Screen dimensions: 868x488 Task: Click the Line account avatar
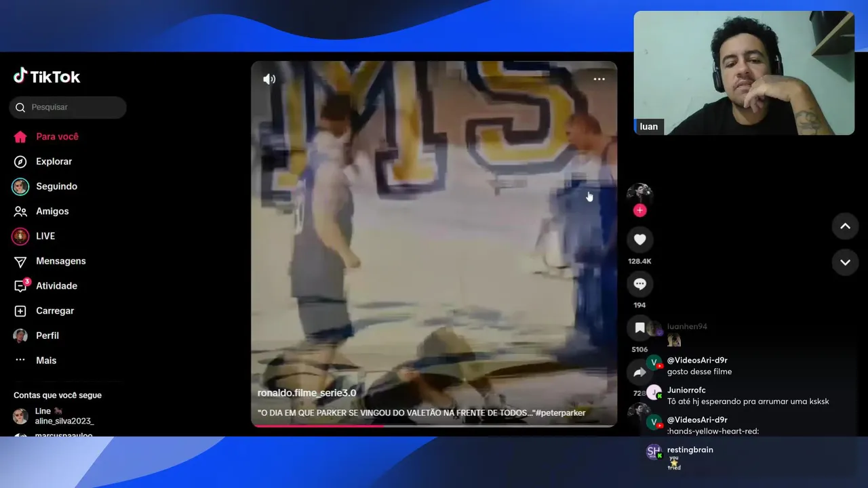tap(20, 416)
